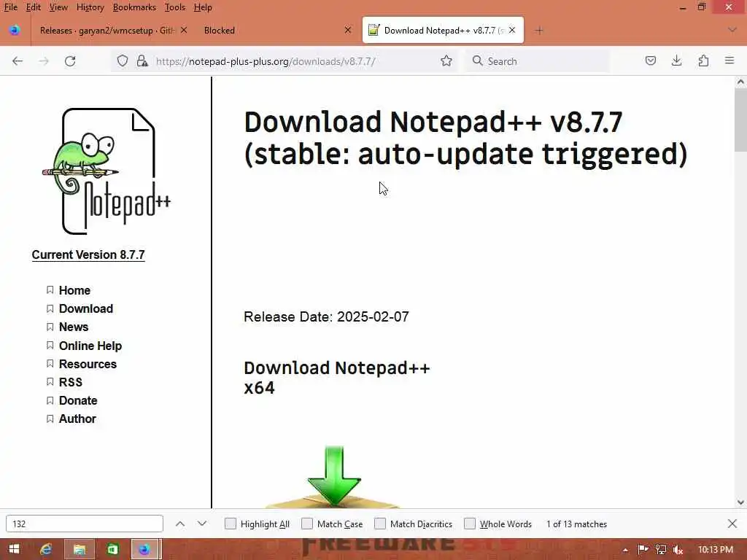The height and width of the screenshot is (560, 747).
Task: Open the extensions puzzle icon
Action: point(703,61)
